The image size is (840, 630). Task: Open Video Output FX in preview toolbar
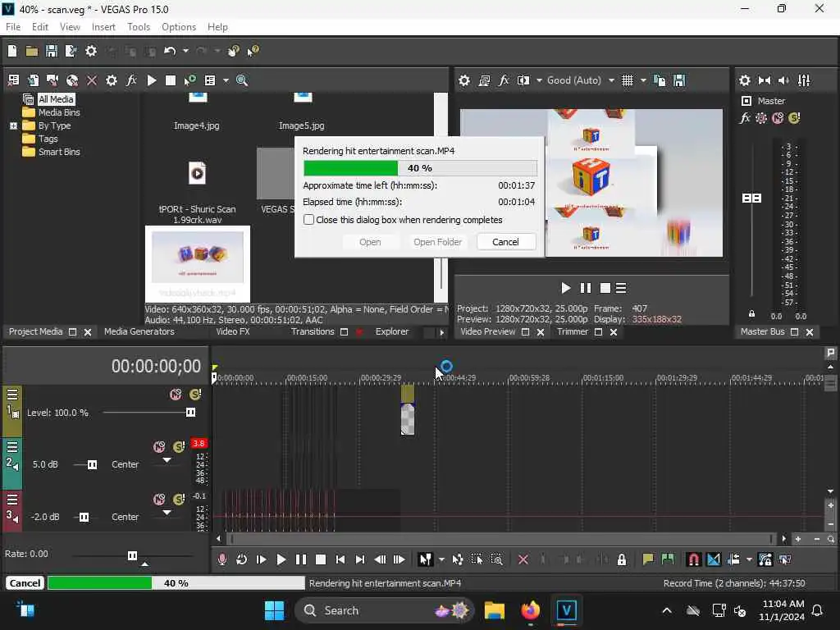(504, 80)
